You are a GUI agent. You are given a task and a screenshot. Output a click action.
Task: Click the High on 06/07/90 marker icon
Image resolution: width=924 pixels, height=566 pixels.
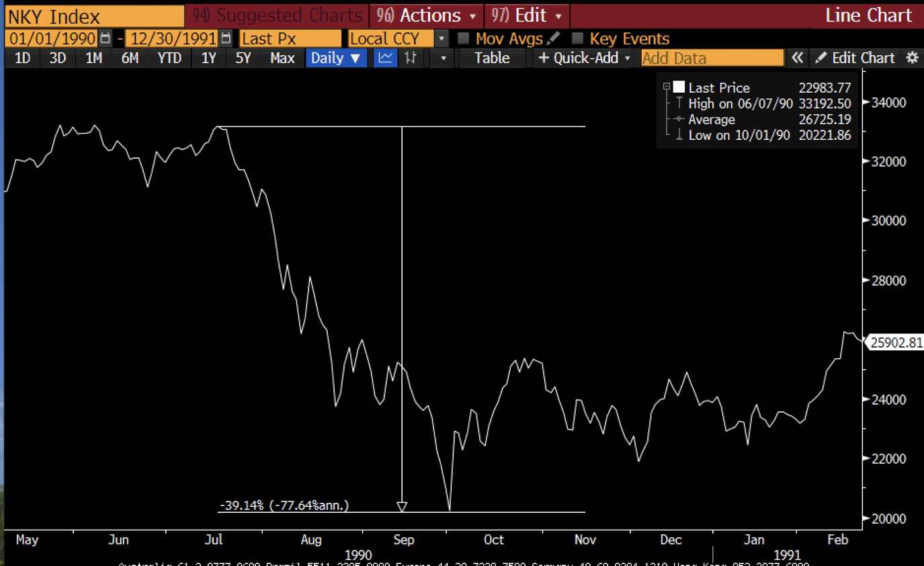click(679, 104)
